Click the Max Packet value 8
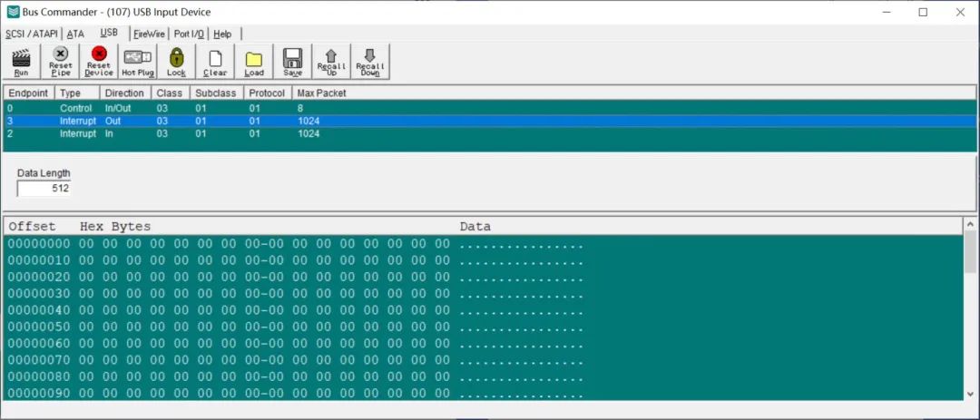The width and height of the screenshot is (980, 420). [300, 108]
